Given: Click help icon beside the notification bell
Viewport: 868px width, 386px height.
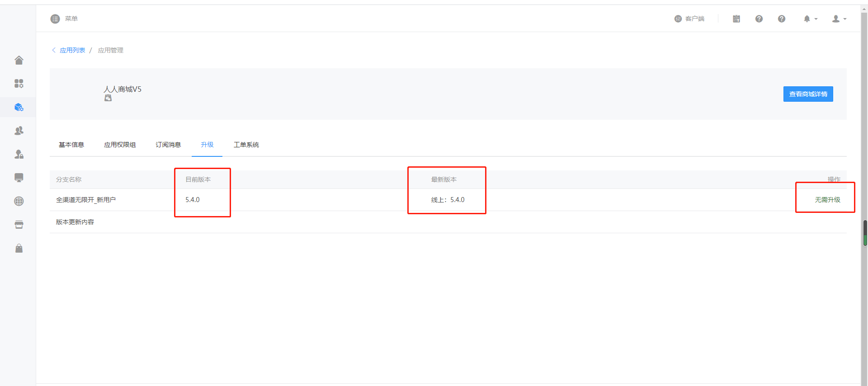Looking at the screenshot, I should [x=782, y=19].
